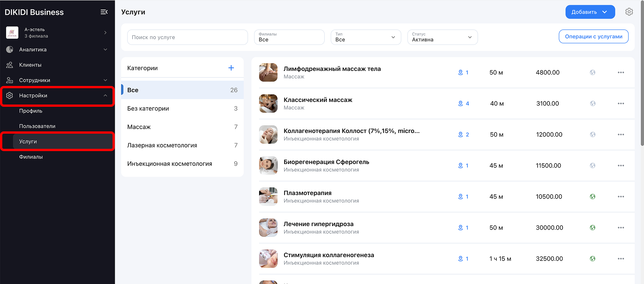Click the Поиск по услуге search field

188,37
